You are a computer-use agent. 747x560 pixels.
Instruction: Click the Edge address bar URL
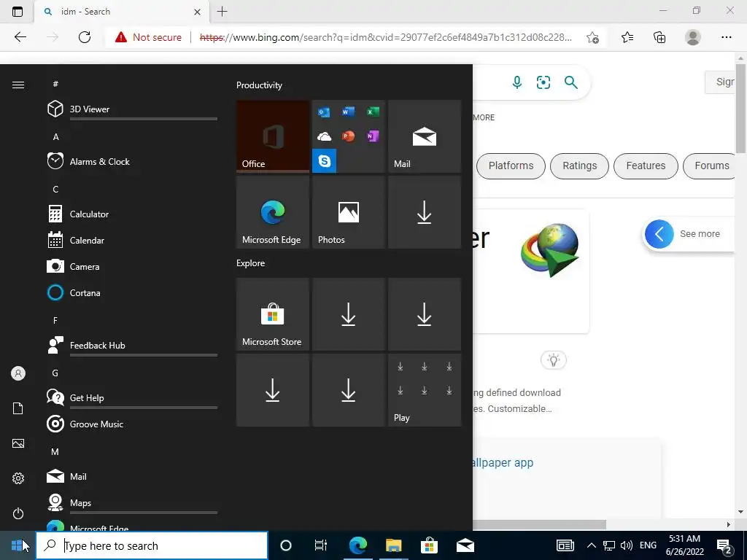point(386,37)
